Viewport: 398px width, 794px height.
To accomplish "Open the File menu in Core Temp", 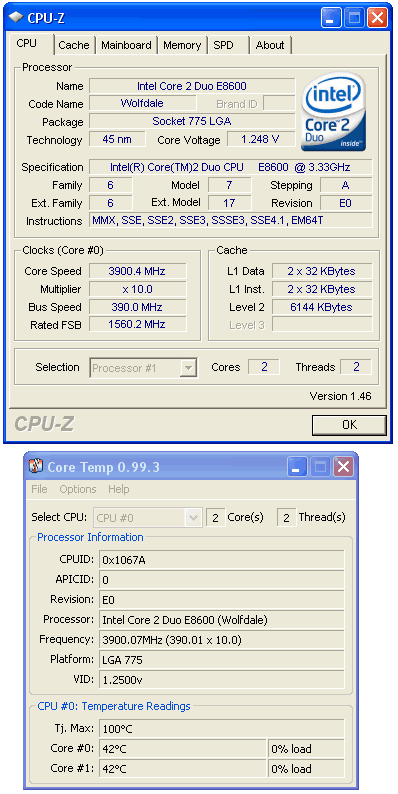I will point(39,489).
